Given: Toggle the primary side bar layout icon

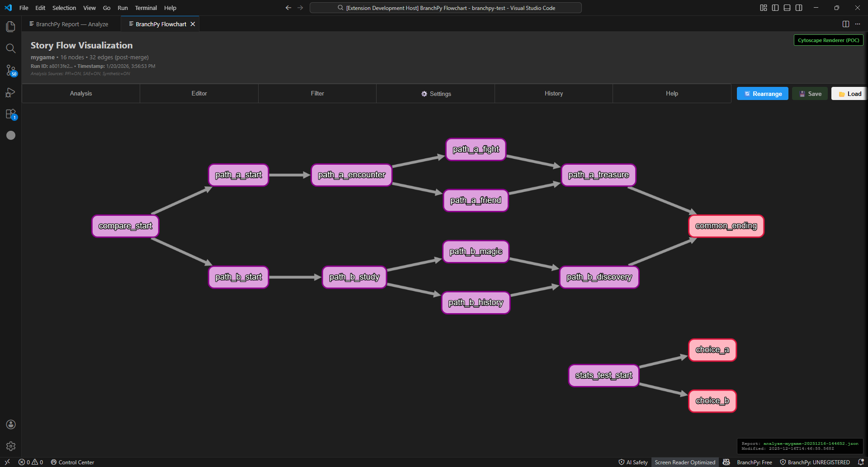Looking at the screenshot, I should 775,8.
